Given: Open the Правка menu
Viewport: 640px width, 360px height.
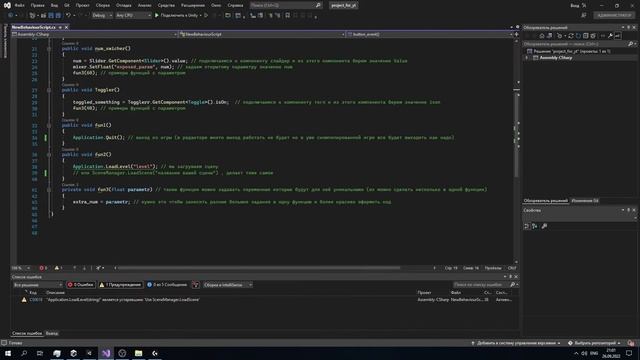Looking at the screenshot, I should (37, 5).
